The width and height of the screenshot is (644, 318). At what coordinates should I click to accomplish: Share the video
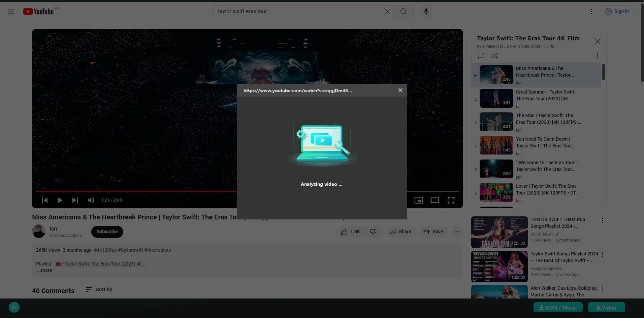click(400, 232)
